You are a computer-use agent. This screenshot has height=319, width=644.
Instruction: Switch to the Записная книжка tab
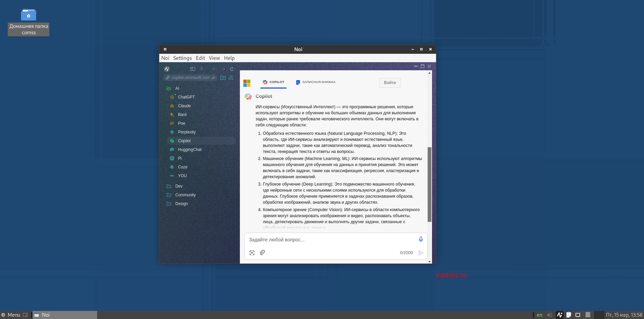[x=316, y=82]
